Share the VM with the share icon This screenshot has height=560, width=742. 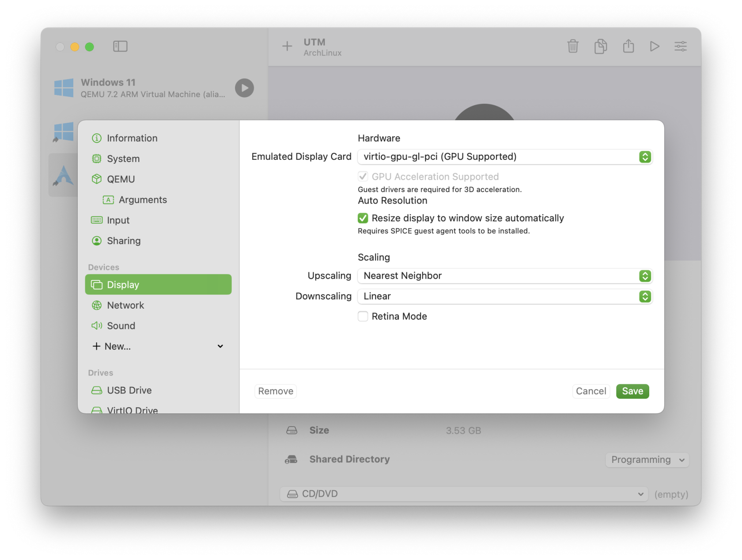pos(628,46)
